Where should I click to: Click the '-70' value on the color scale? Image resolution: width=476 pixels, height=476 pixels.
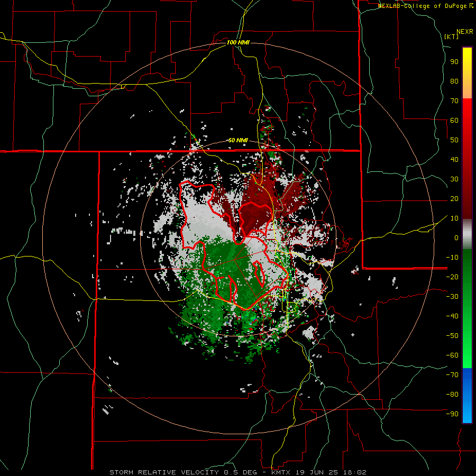point(452,374)
